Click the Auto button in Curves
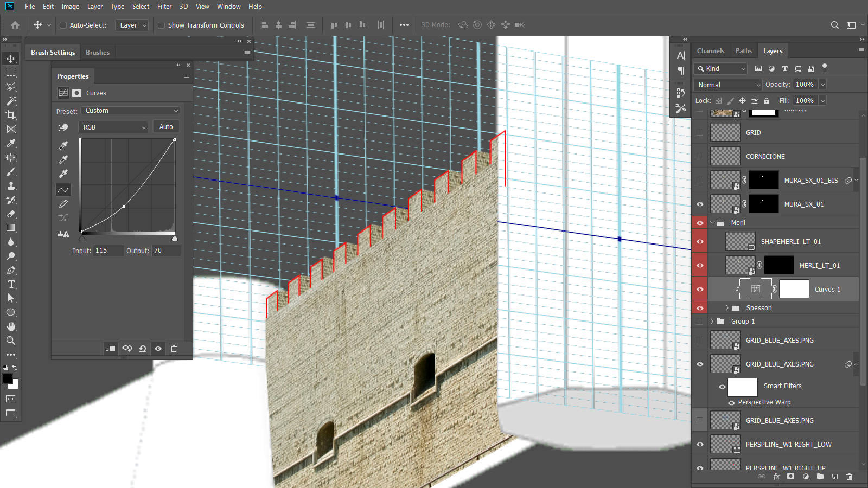868x488 pixels. pyautogui.click(x=166, y=127)
